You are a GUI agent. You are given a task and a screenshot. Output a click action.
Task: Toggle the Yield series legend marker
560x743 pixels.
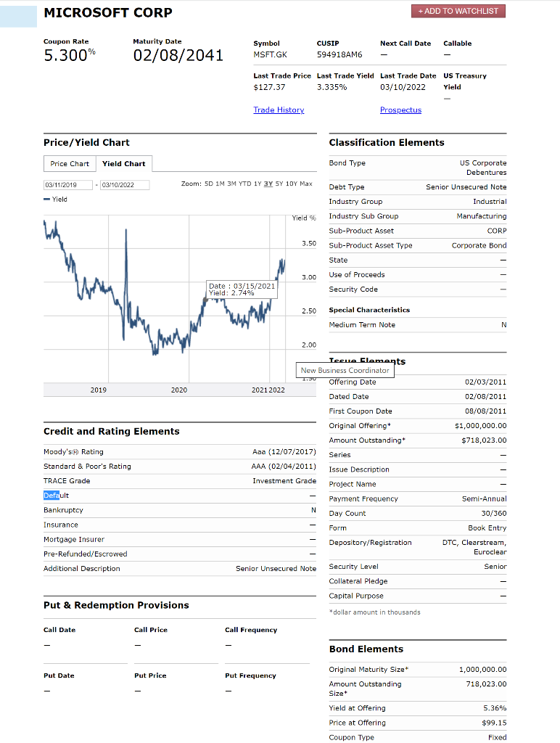48,199
